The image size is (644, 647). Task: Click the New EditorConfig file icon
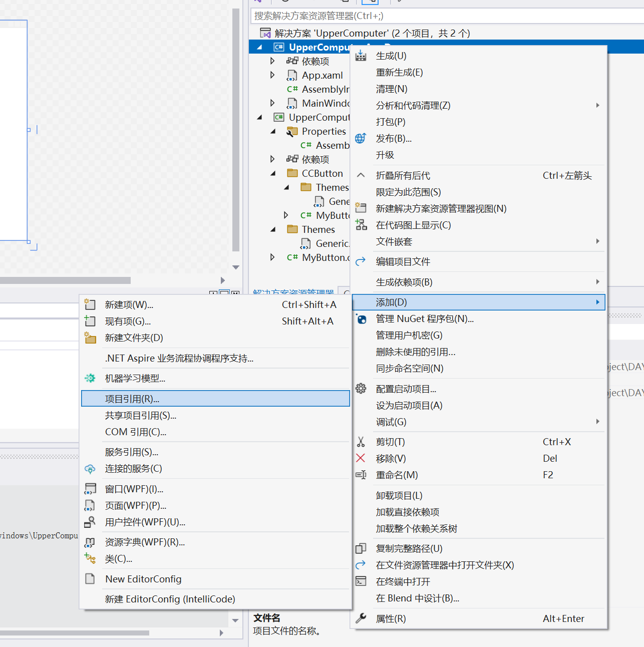coord(90,579)
